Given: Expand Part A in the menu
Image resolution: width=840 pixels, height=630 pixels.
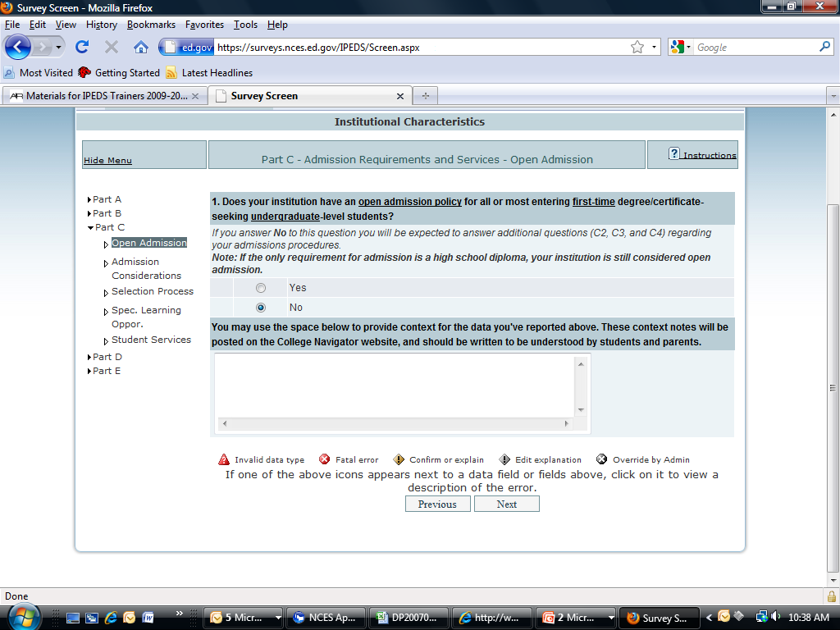Looking at the screenshot, I should (104, 199).
